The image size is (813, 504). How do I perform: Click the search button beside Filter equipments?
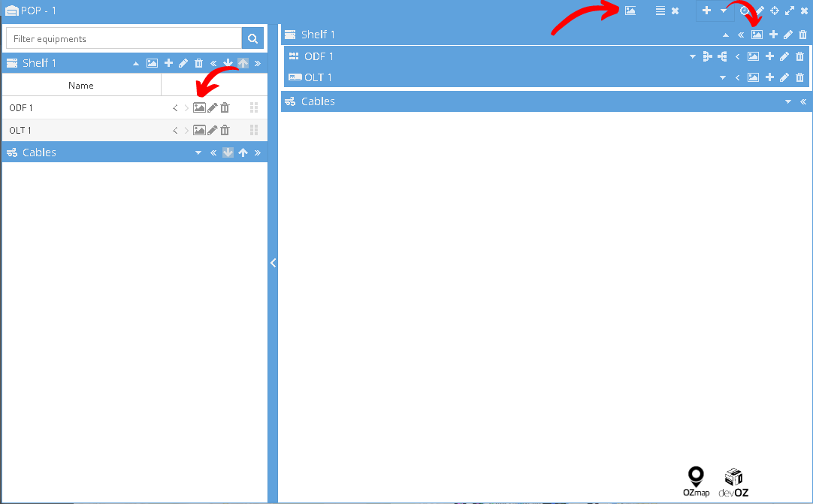[x=252, y=38]
